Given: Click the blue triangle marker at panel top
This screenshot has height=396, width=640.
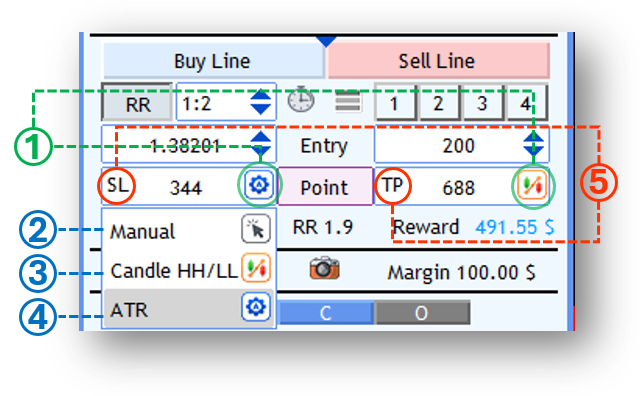Looking at the screenshot, I should click(x=326, y=41).
